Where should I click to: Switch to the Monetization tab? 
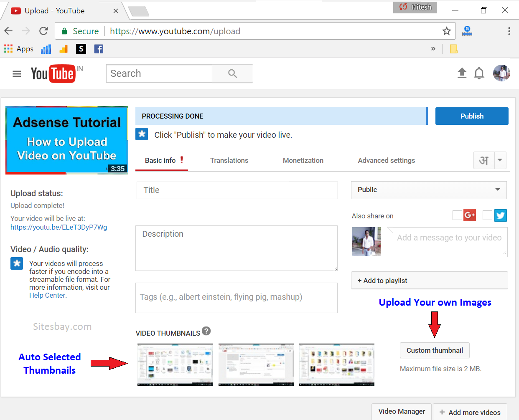[x=303, y=161]
